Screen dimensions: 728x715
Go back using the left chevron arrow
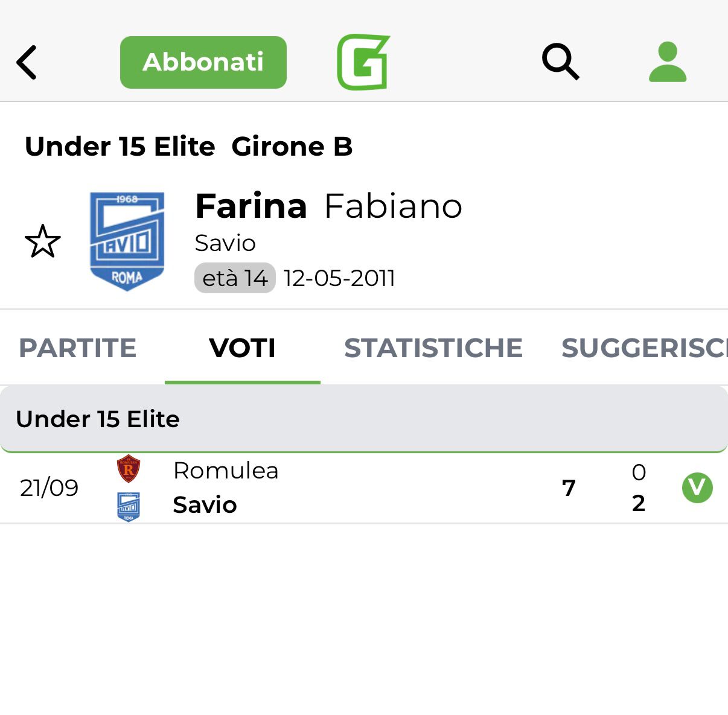coord(27,62)
